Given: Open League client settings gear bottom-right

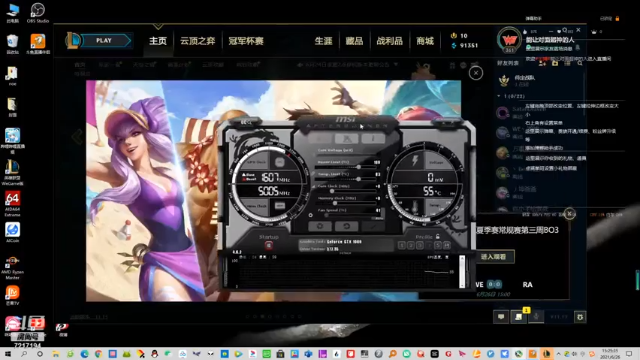Looking at the screenshot, I should point(580,317).
